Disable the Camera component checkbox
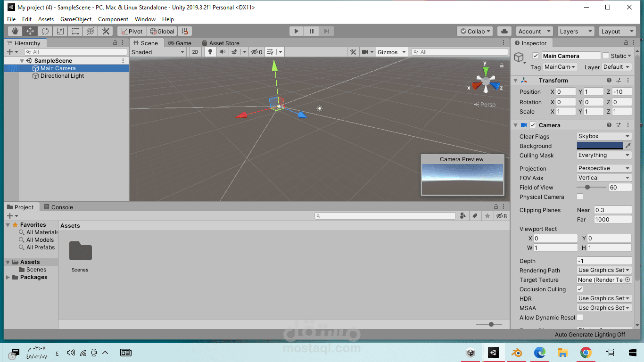Image resolution: width=644 pixels, height=362 pixels. [533, 125]
